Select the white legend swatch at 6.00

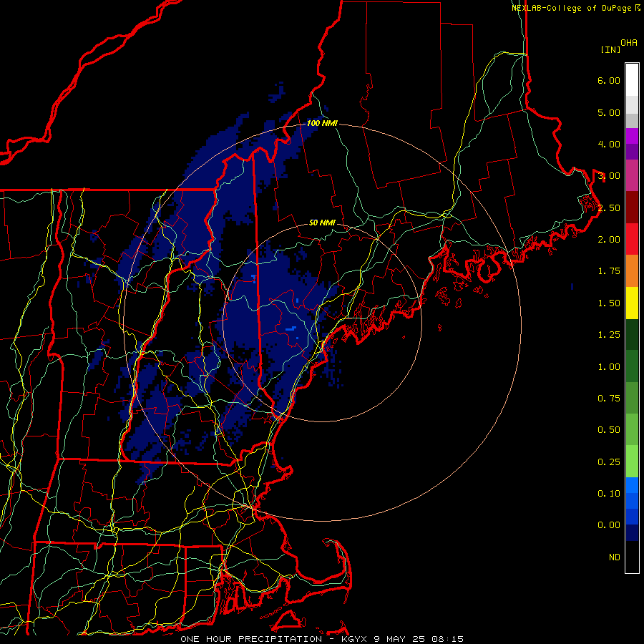point(632,80)
